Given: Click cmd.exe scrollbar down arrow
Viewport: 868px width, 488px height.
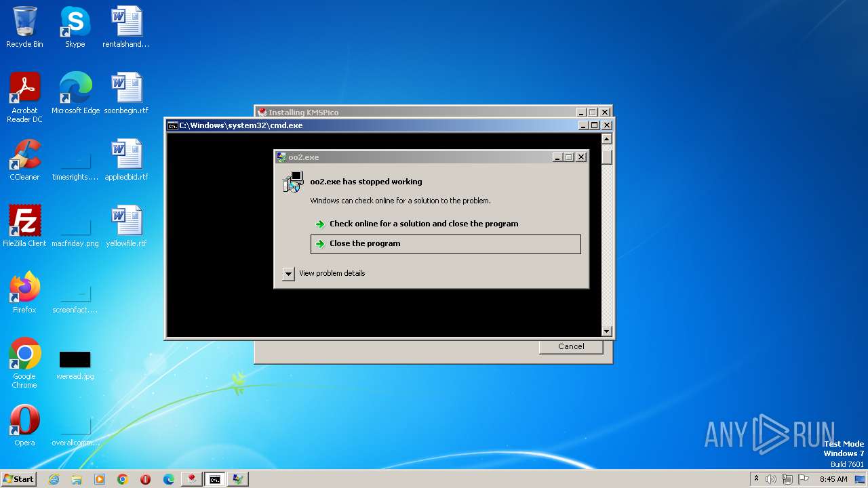Looking at the screenshot, I should click(607, 331).
